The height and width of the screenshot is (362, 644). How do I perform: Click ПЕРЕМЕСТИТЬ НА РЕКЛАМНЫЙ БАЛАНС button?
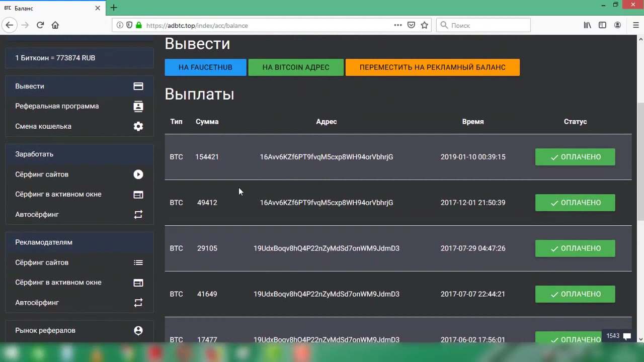pos(432,67)
